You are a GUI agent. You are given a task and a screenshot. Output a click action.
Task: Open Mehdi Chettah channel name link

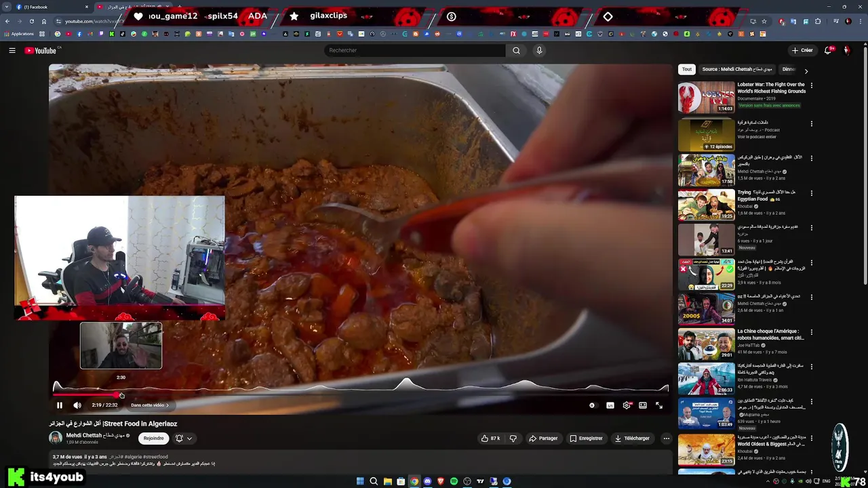(96, 435)
